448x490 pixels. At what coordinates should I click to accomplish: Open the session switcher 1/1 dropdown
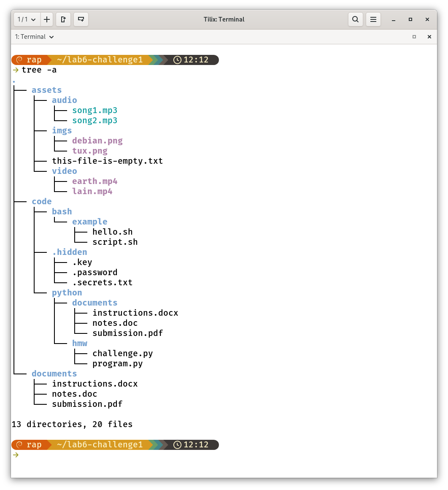pyautogui.click(x=27, y=19)
